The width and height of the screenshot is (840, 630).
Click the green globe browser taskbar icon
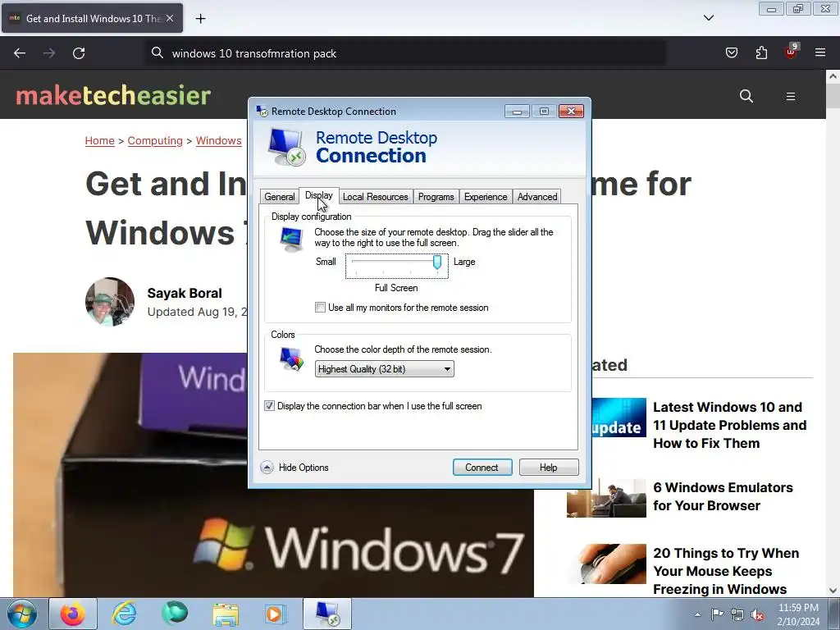pos(175,614)
